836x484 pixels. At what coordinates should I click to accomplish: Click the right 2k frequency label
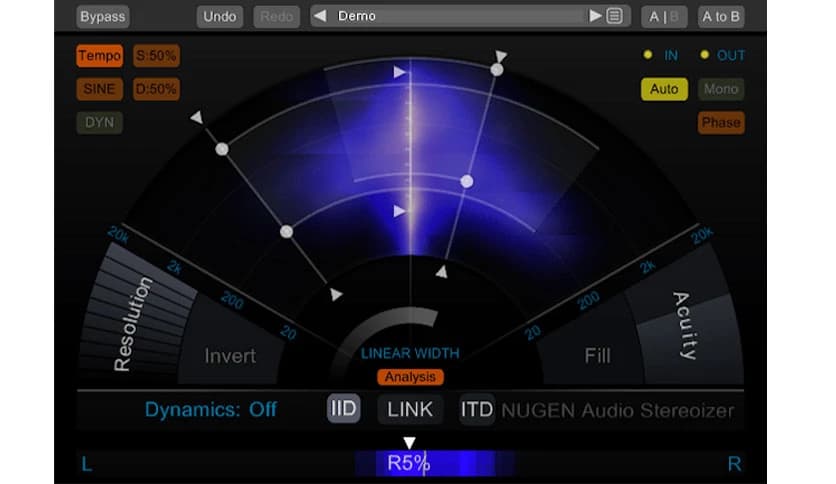(x=648, y=267)
